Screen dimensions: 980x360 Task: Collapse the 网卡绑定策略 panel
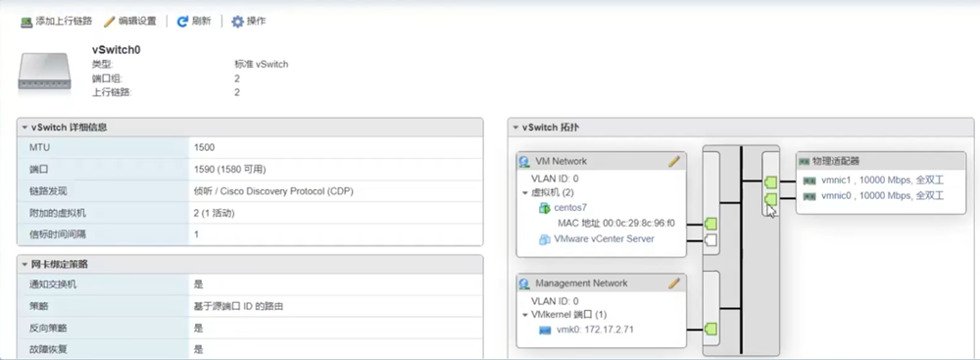point(24,265)
